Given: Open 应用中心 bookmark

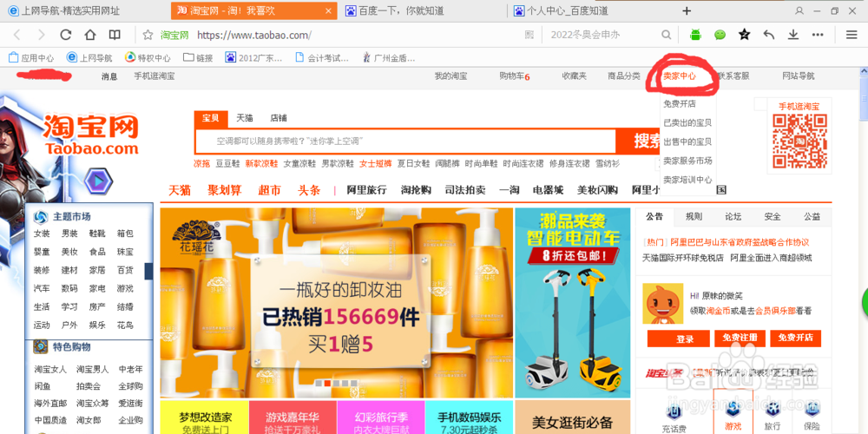Looking at the screenshot, I should [x=31, y=57].
